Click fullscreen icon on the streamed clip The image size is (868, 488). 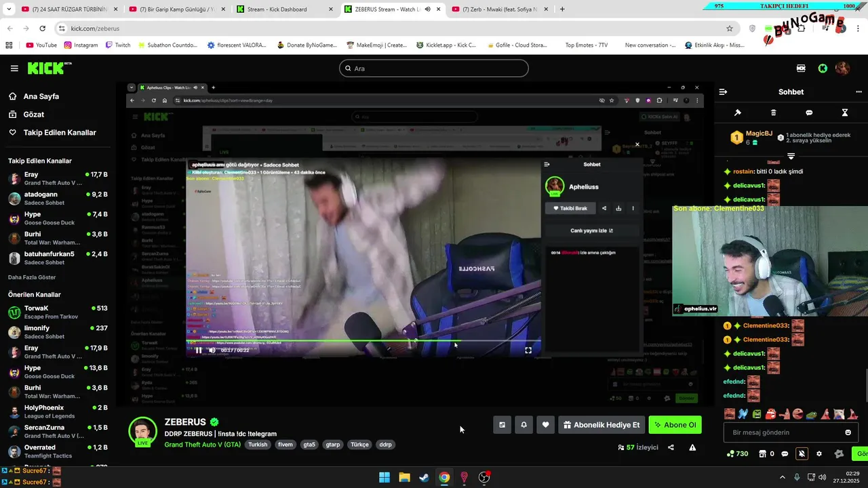click(x=528, y=350)
